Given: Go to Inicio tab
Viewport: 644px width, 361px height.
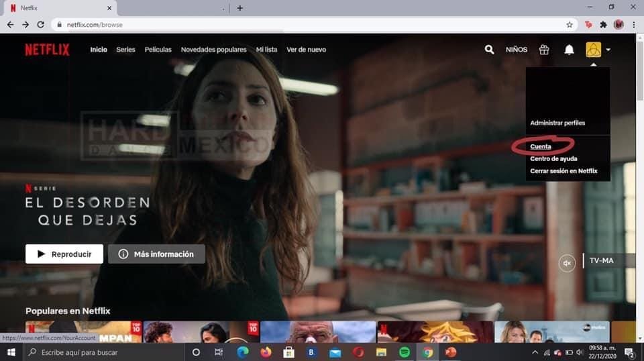Looking at the screenshot, I should tap(99, 50).
